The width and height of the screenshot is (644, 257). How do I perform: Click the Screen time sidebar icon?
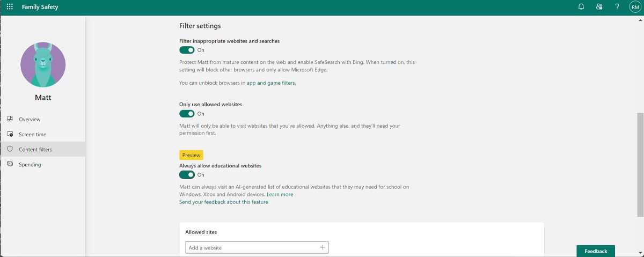tap(10, 134)
